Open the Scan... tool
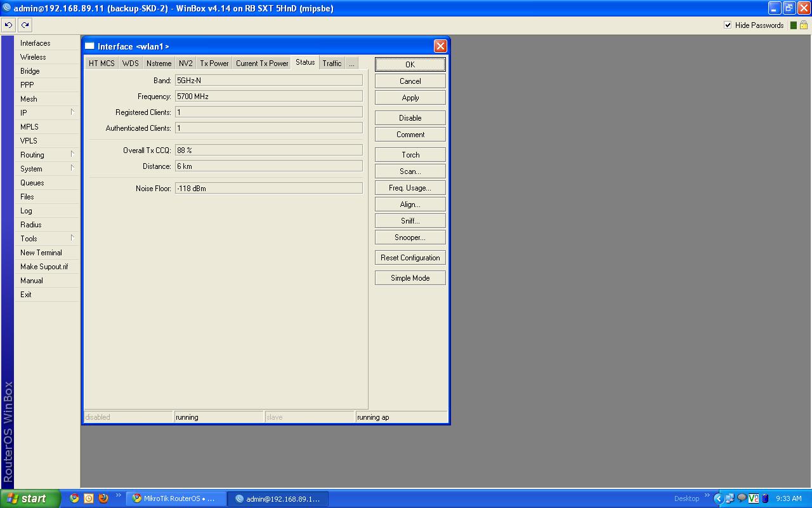 pos(410,171)
